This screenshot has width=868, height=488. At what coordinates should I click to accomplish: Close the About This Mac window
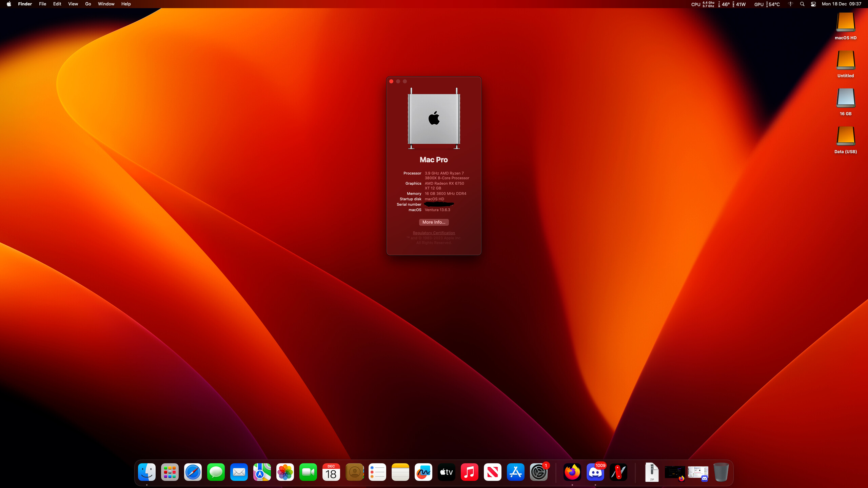[391, 81]
